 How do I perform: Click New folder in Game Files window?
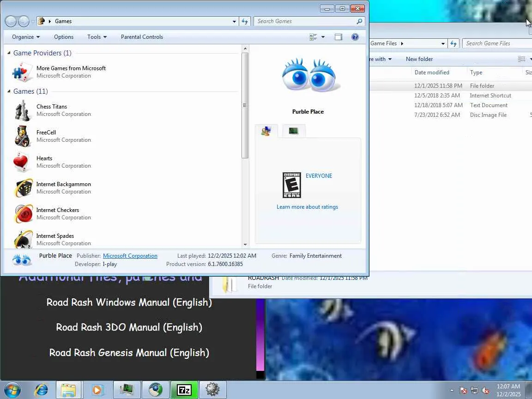tap(419, 59)
